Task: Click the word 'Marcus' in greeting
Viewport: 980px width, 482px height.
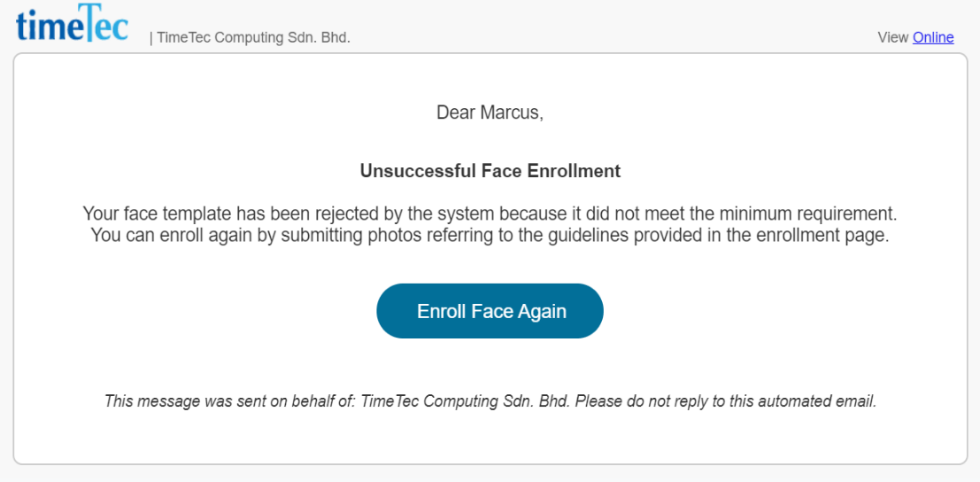Action: click(x=512, y=113)
